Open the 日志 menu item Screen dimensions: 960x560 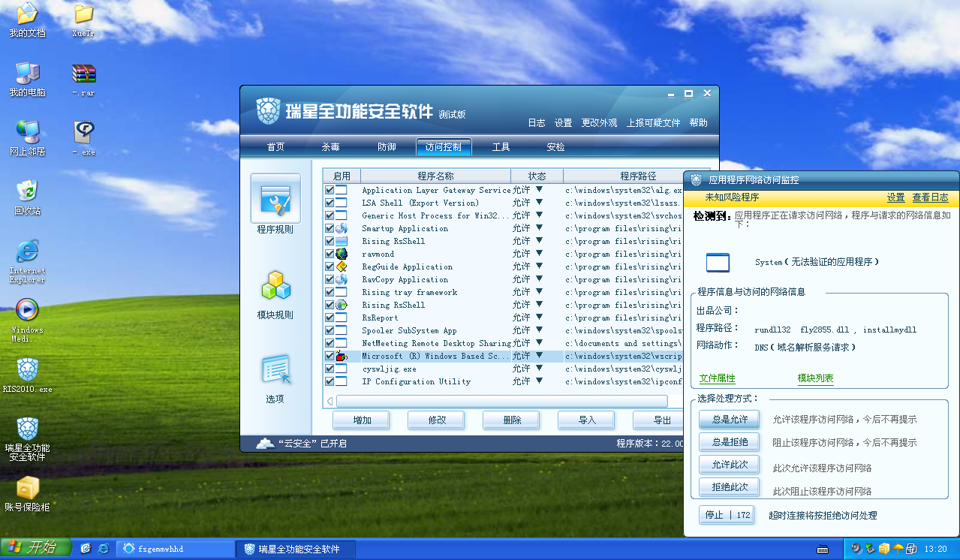536,123
